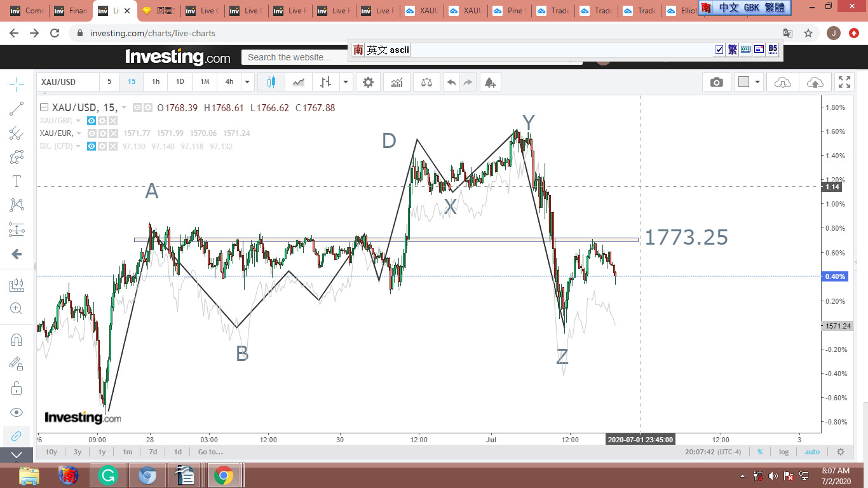Open the pitchfork drawing tool
The width and height of the screenshot is (868, 488).
click(x=17, y=133)
